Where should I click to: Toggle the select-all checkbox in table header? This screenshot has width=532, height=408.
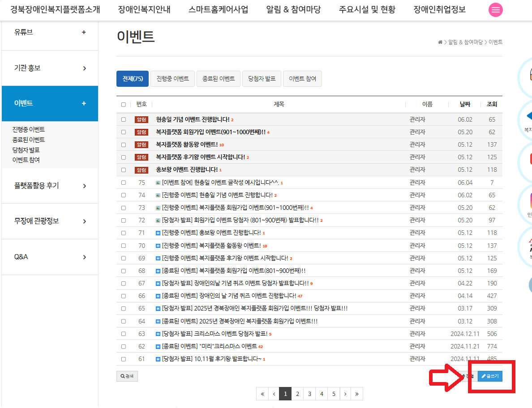(x=124, y=104)
